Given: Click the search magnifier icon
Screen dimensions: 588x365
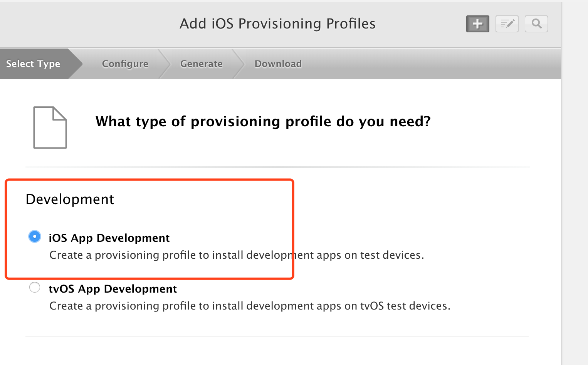Looking at the screenshot, I should point(536,24).
